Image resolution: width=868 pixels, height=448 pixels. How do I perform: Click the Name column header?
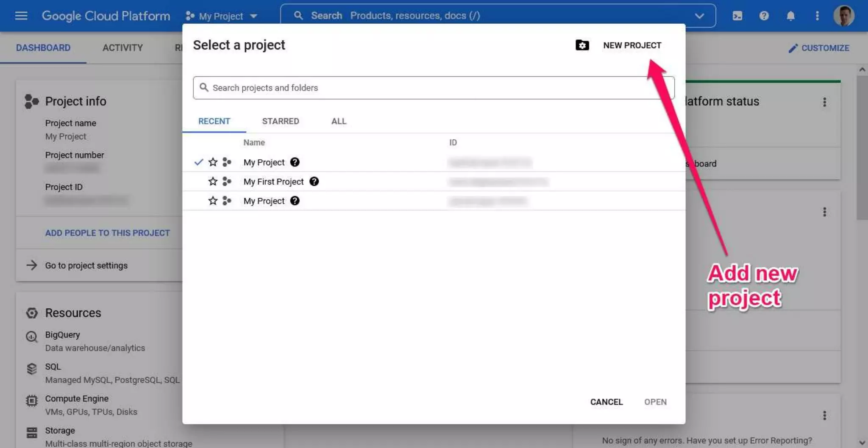tap(254, 143)
